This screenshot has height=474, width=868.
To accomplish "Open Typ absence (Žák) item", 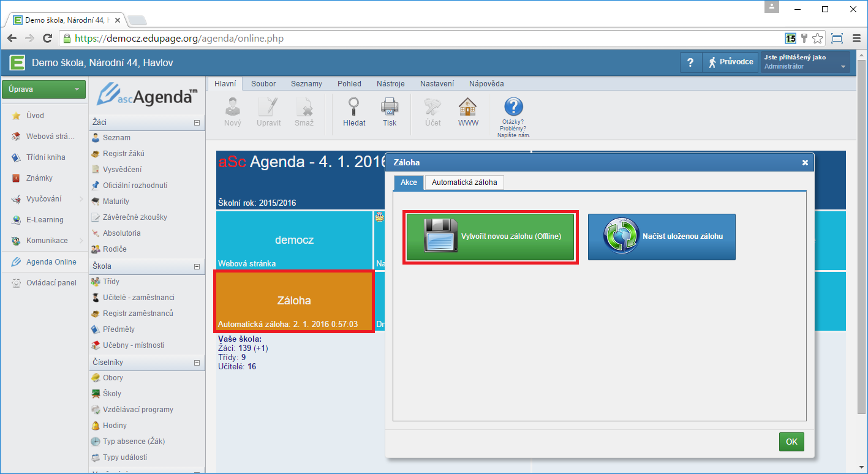I will tap(134, 442).
